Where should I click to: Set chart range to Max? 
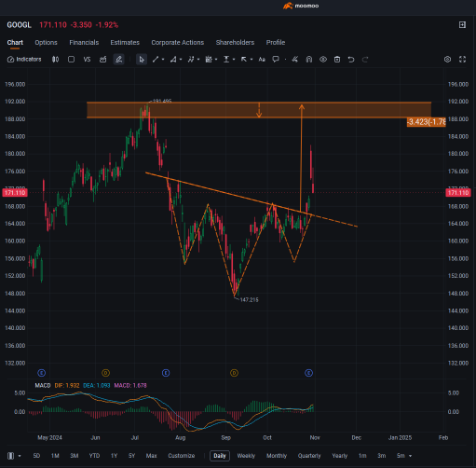pos(151,456)
